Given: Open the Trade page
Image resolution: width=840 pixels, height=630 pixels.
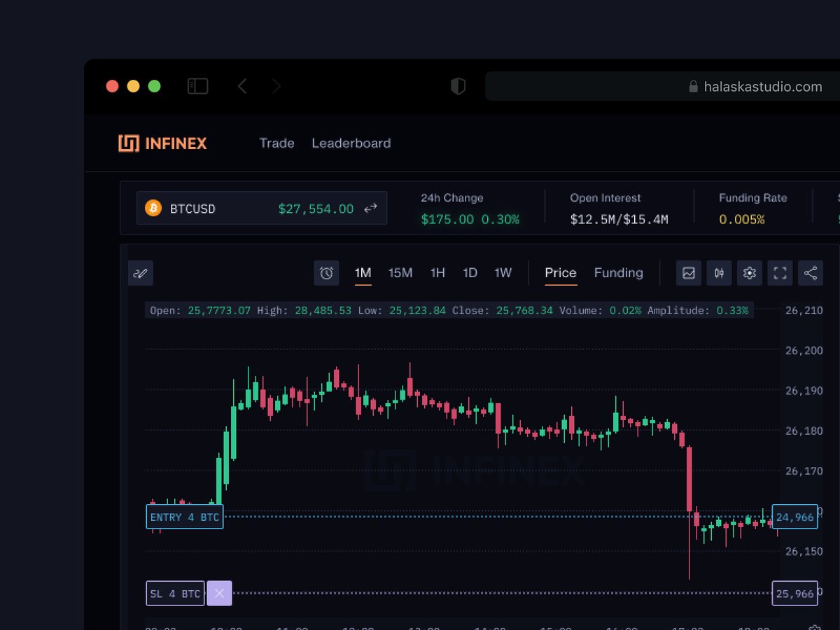Looking at the screenshot, I should point(276,143).
